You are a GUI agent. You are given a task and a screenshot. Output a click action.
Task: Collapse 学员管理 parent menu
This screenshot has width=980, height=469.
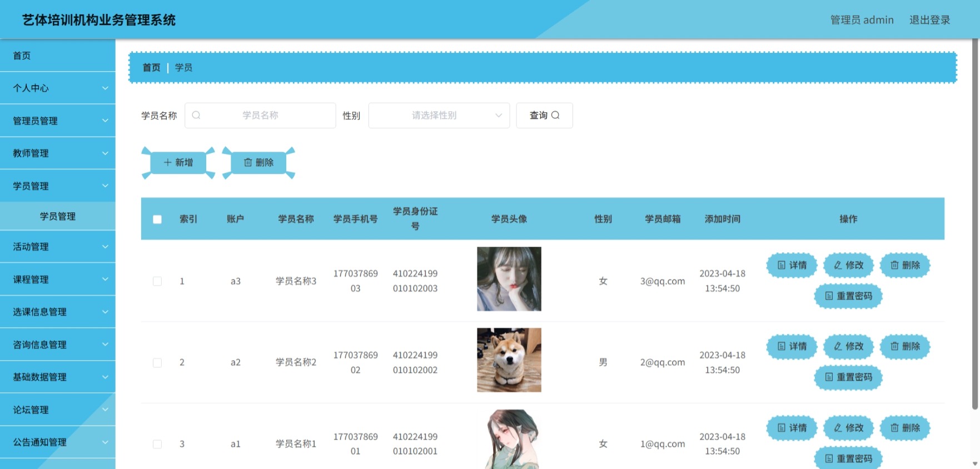tap(58, 186)
